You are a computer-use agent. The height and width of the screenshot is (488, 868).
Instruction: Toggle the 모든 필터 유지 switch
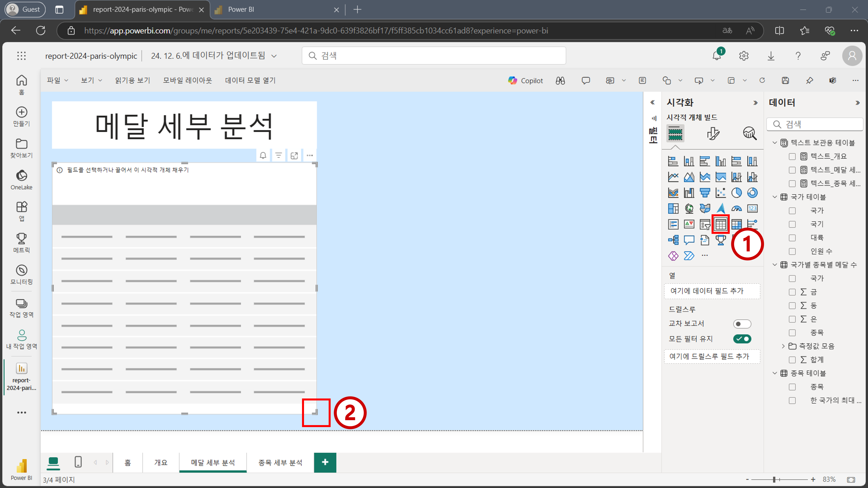click(742, 339)
